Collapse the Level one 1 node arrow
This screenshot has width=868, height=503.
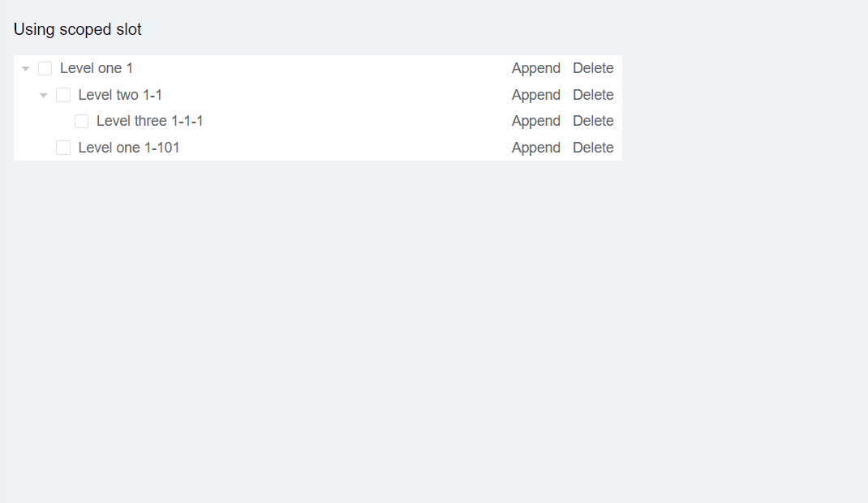pyautogui.click(x=26, y=69)
